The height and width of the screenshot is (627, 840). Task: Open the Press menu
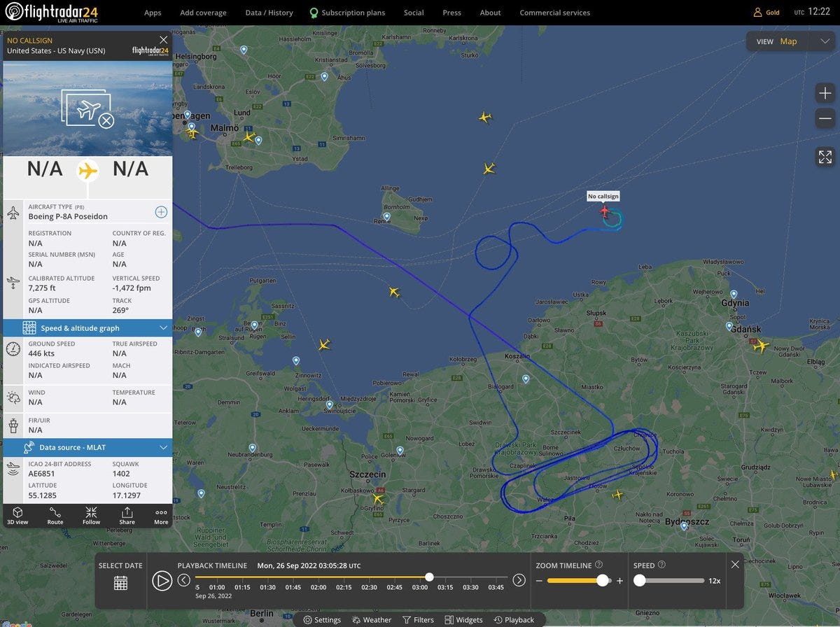(x=451, y=13)
